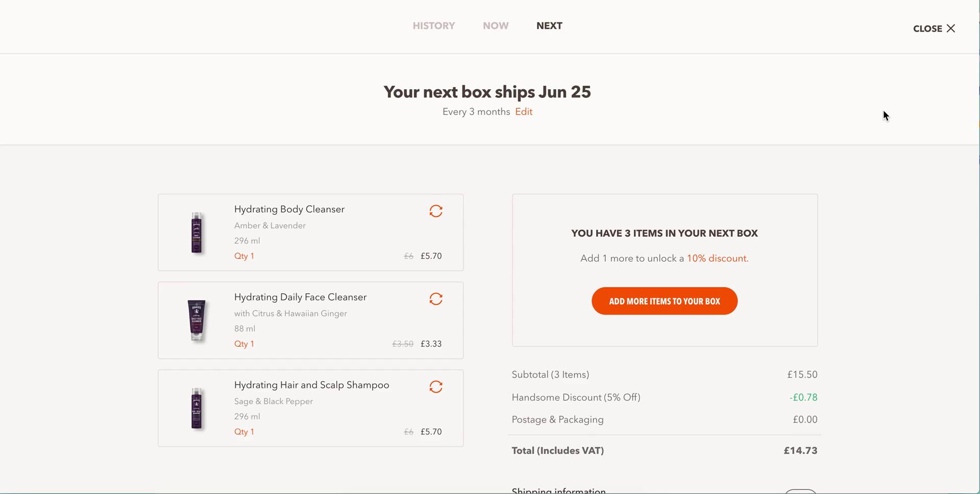Image resolution: width=980 pixels, height=494 pixels.
Task: Open the Hydrating Daily Face Cleanser title
Action: point(300,297)
